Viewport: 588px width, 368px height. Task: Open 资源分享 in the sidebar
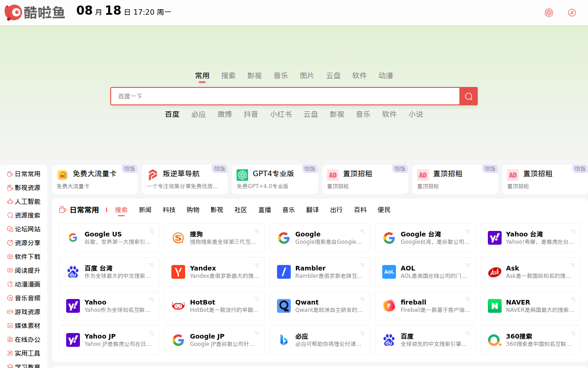[24, 243]
